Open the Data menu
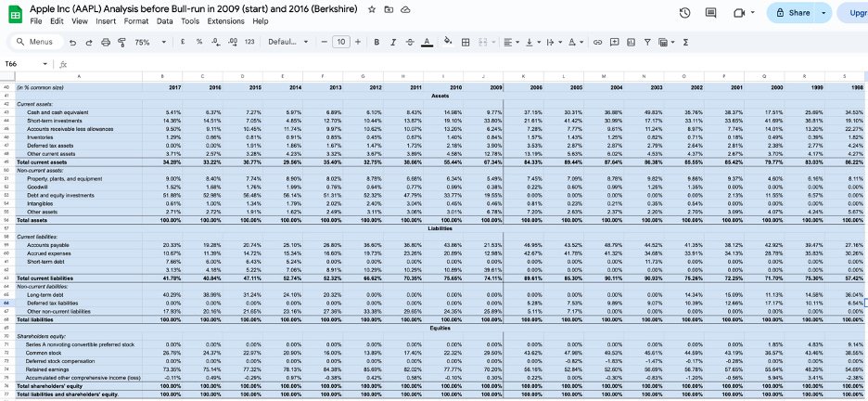 164,21
